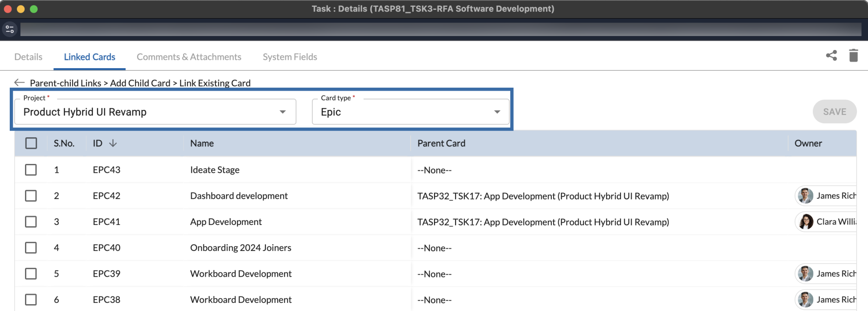This screenshot has width=868, height=311.
Task: Check the box for EPC40 Onboarding 2024 Joiners
Action: point(31,247)
